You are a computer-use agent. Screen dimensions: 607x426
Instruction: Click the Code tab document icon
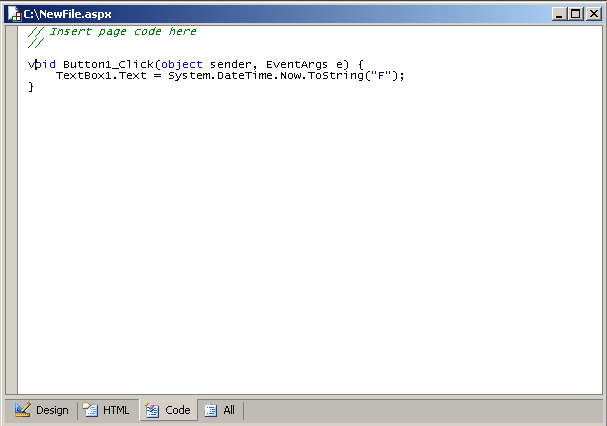point(152,410)
